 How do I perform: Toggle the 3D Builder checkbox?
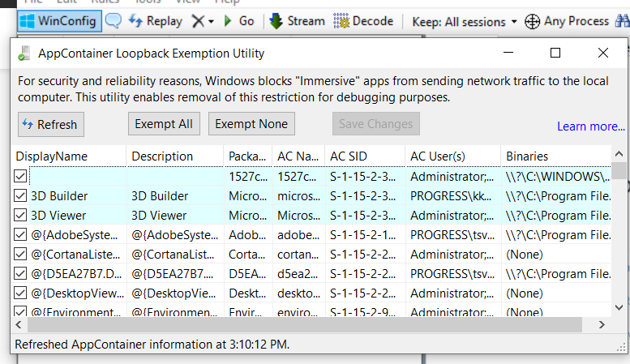[x=20, y=195]
